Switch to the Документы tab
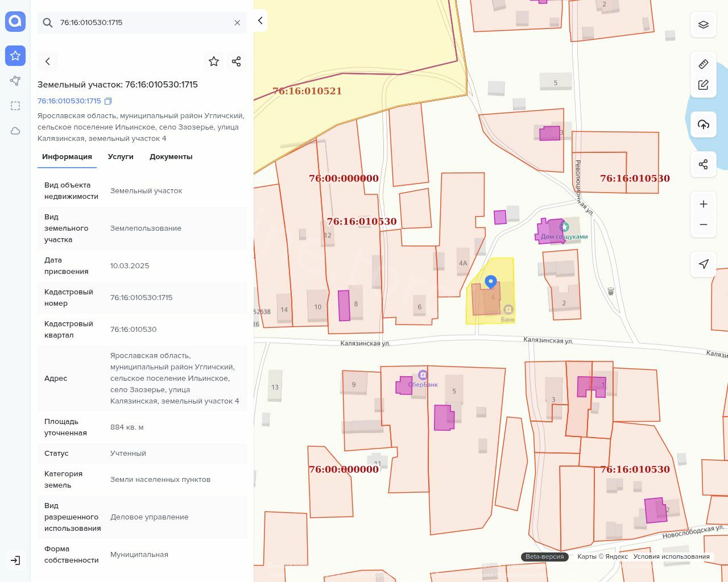The height and width of the screenshot is (582, 728). [x=171, y=157]
